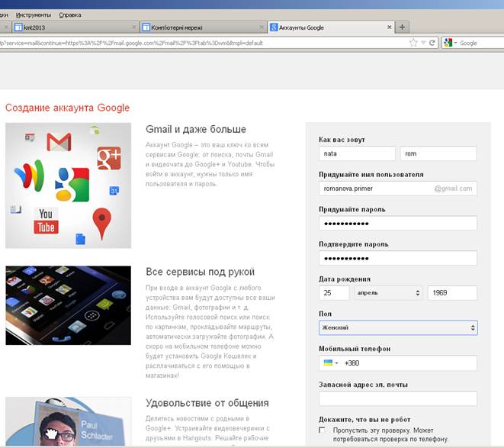Click the Все сервисы под рукой heading
The image size is (504, 448).
pyautogui.click(x=200, y=272)
